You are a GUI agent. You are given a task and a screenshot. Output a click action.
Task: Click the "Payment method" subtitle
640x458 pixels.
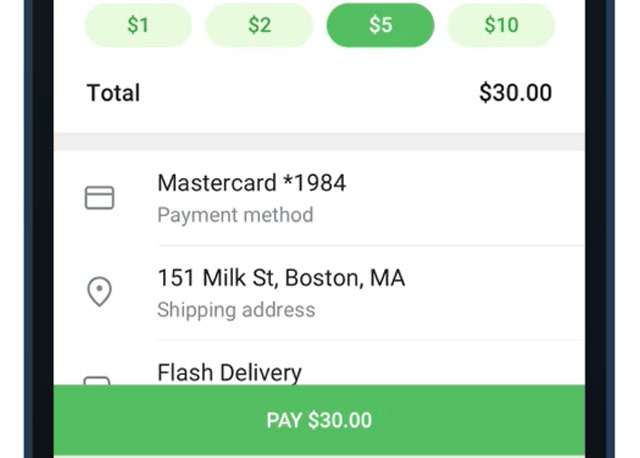pyautogui.click(x=235, y=215)
